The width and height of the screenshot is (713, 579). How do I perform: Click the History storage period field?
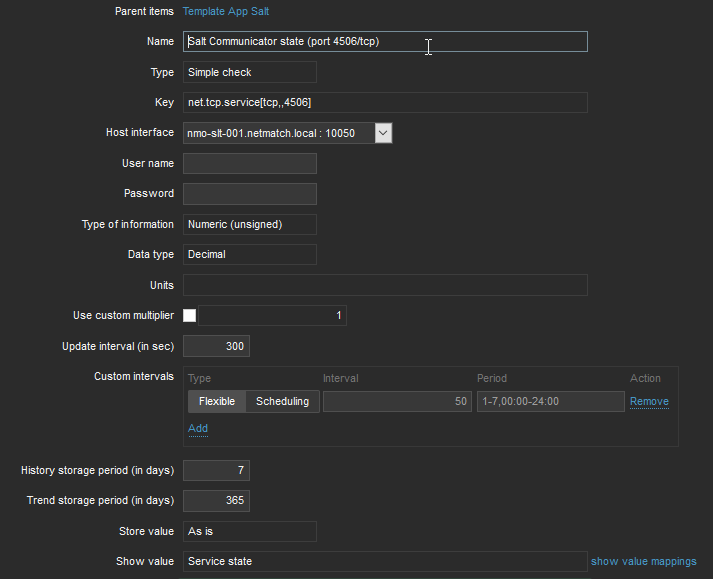[216, 470]
